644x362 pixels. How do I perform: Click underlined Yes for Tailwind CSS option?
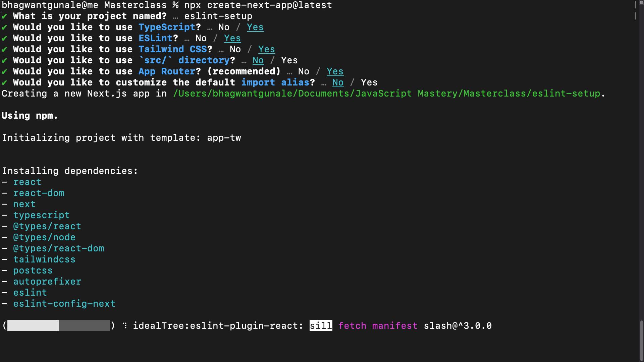(266, 49)
